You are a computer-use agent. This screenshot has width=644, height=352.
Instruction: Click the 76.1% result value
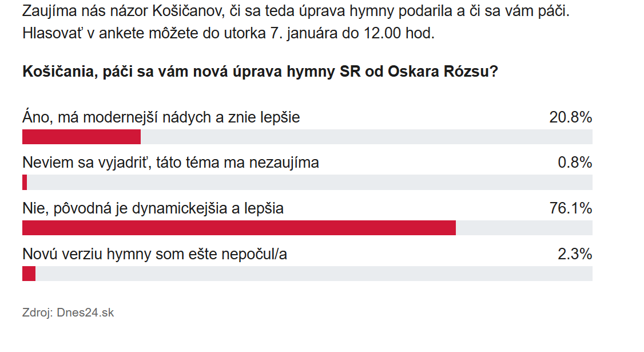tap(570, 209)
